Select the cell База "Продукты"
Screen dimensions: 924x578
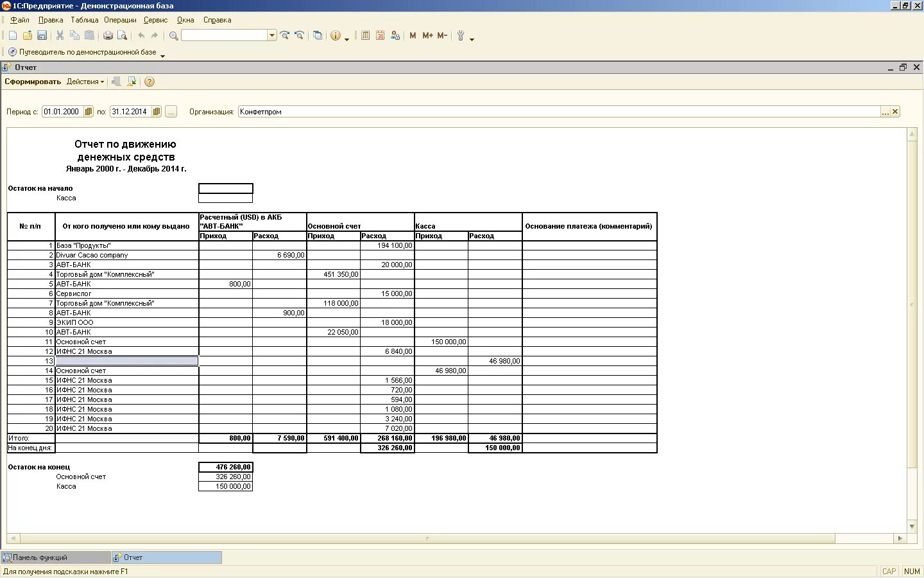pos(127,245)
